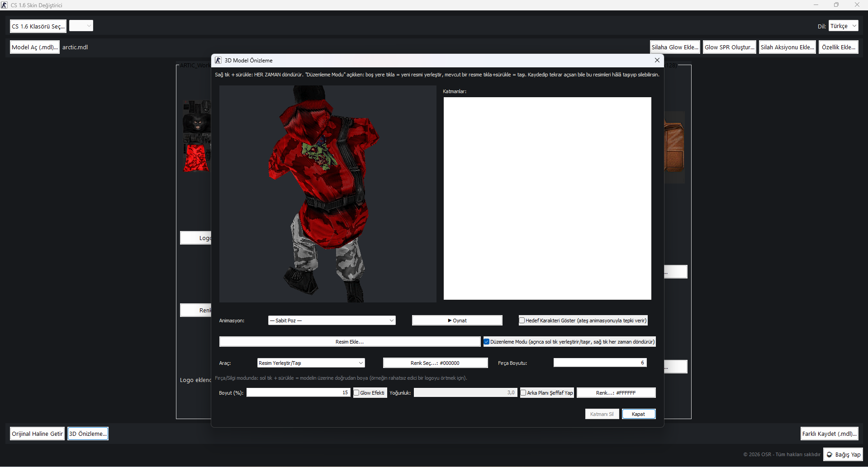Restore down the main window
This screenshot has width=868, height=467.
click(836, 5)
